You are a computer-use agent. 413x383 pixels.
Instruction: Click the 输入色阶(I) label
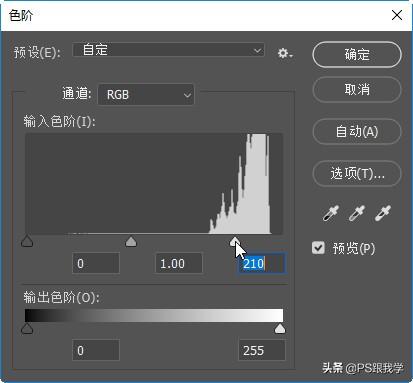pyautogui.click(x=59, y=122)
